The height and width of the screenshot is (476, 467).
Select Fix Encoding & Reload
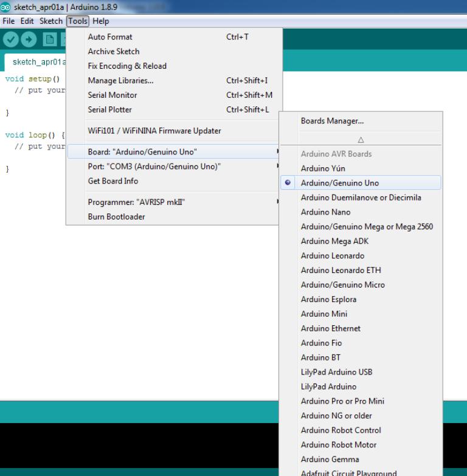pyautogui.click(x=173, y=66)
